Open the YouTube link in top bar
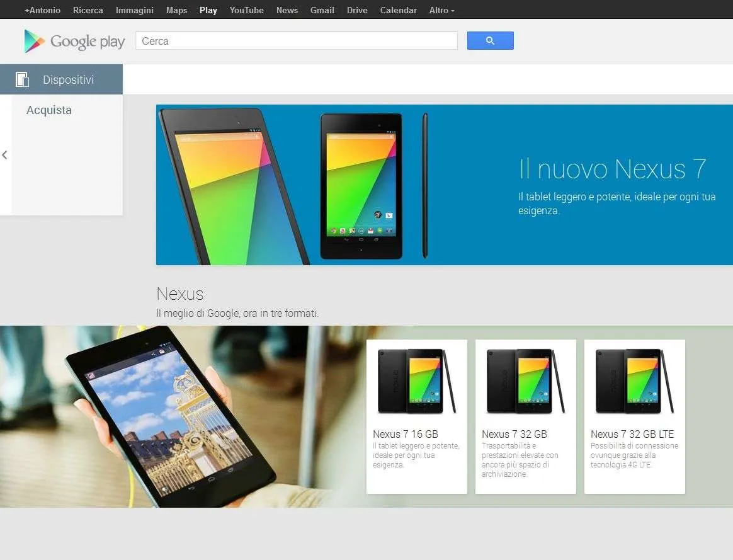The width and height of the screenshot is (733, 560). point(246,10)
